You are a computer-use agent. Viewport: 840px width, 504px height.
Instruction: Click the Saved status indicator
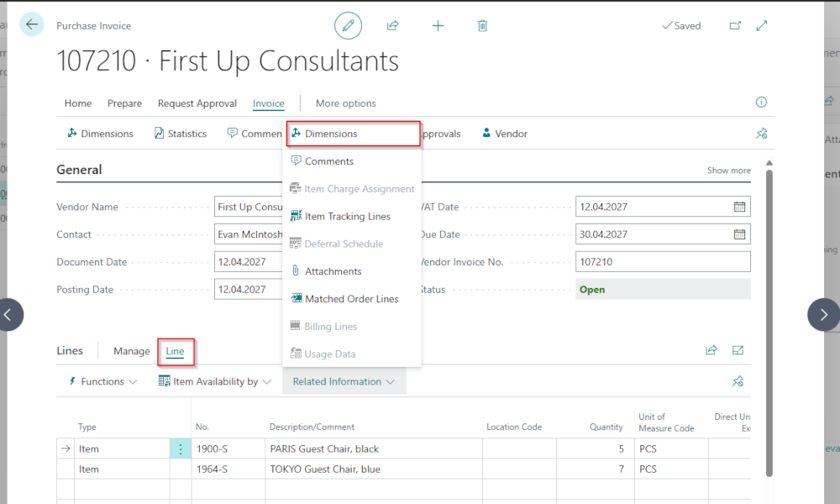click(681, 26)
